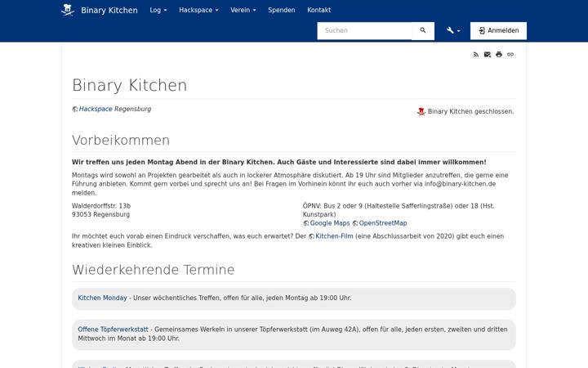Focus the Suchen search field
Image resolution: width=588 pixels, height=368 pixels.
364,30
